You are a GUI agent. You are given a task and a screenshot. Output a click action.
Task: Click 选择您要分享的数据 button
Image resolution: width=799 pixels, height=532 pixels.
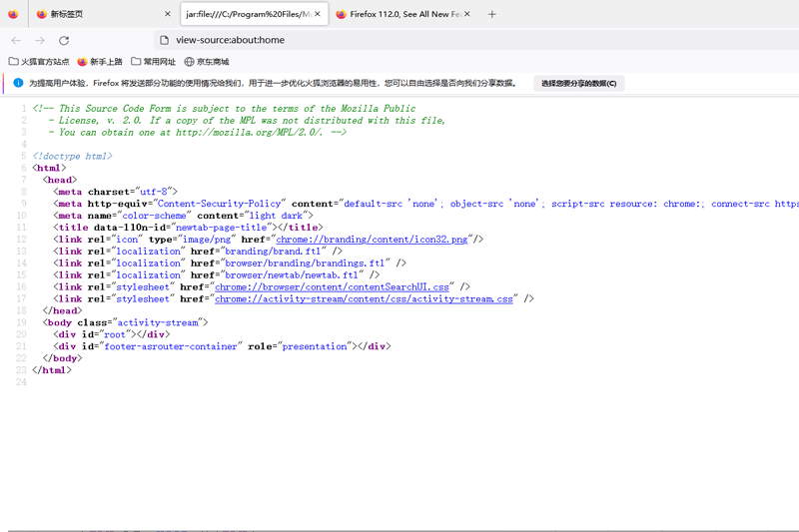(578, 83)
